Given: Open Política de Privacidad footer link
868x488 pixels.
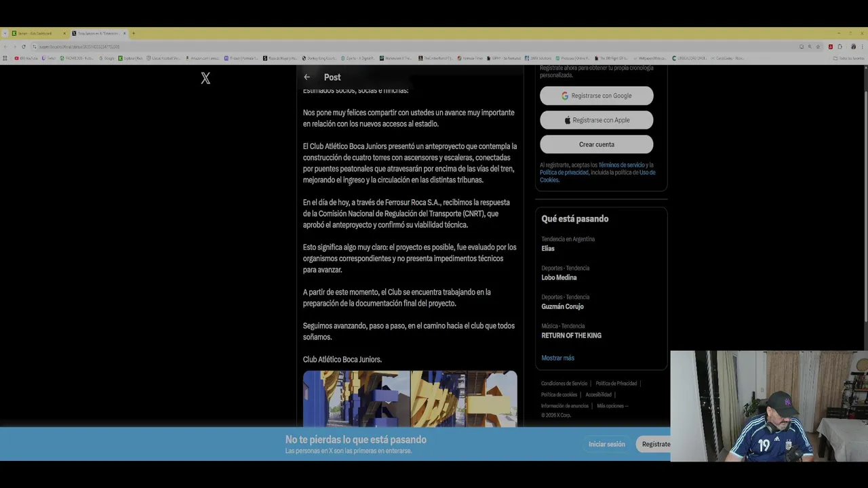Looking at the screenshot, I should point(616,384).
